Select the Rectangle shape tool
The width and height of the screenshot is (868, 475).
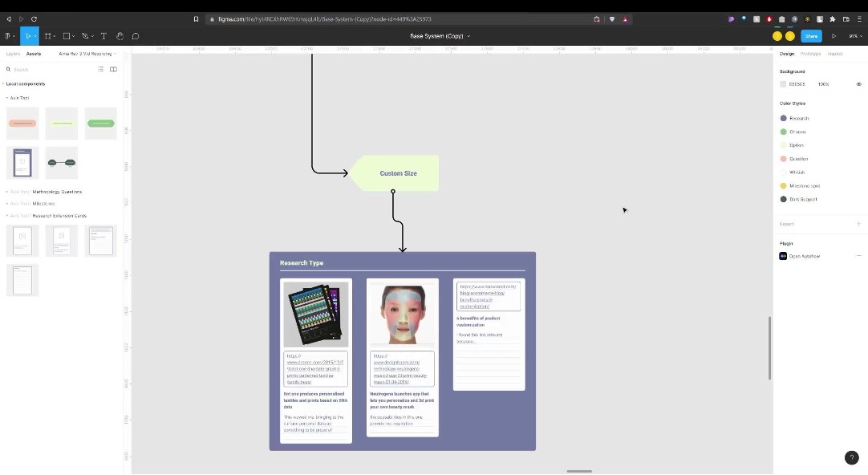67,36
